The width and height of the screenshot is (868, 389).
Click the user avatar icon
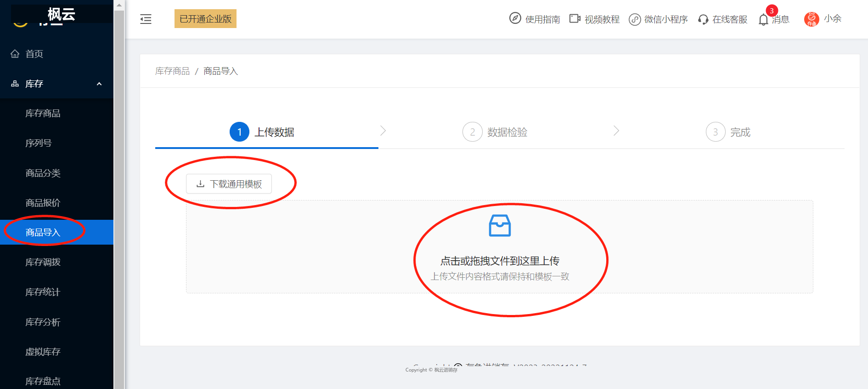[x=812, y=19]
